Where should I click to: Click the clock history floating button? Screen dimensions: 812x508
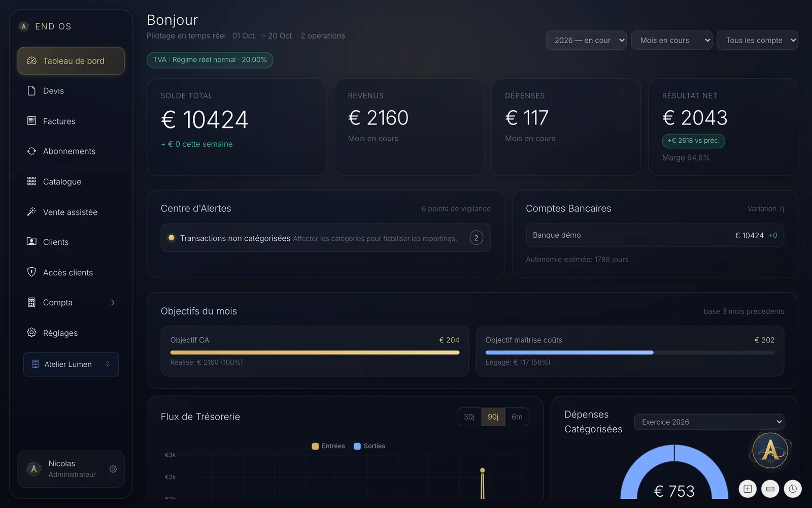tap(792, 489)
